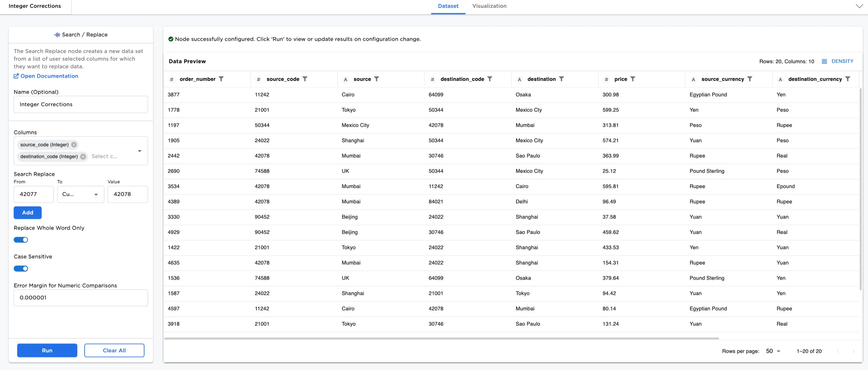
Task: Filter the source_currency column
Action: [x=749, y=79]
